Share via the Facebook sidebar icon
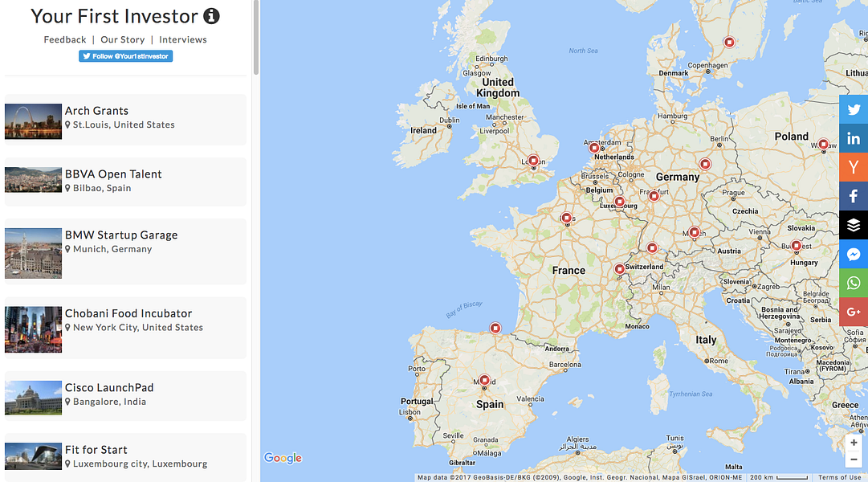 [x=854, y=196]
